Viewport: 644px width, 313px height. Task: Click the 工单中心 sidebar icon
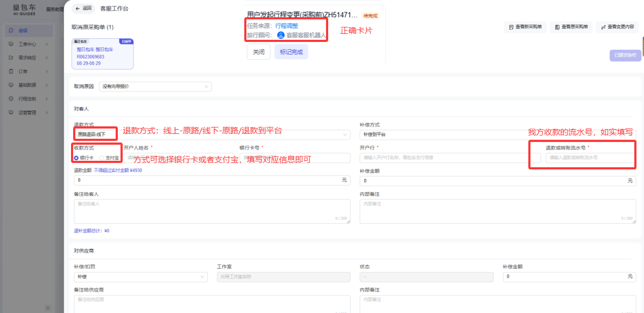[x=11, y=44]
